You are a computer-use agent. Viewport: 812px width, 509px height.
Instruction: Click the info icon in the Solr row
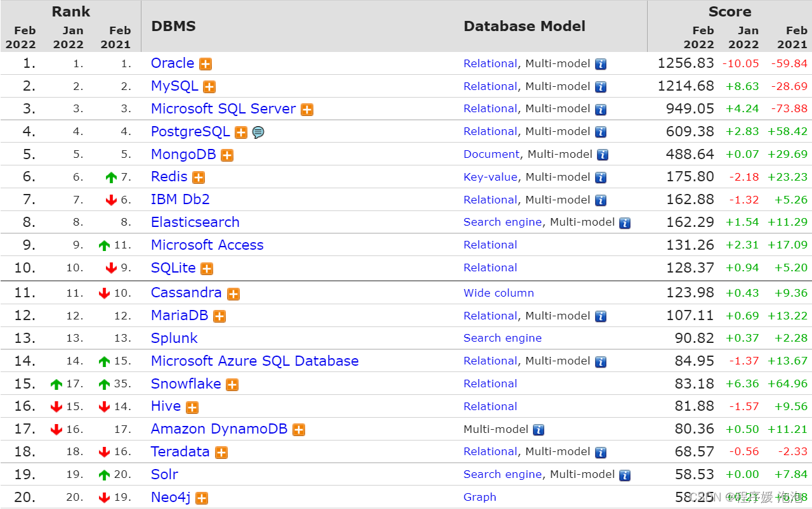625,475
